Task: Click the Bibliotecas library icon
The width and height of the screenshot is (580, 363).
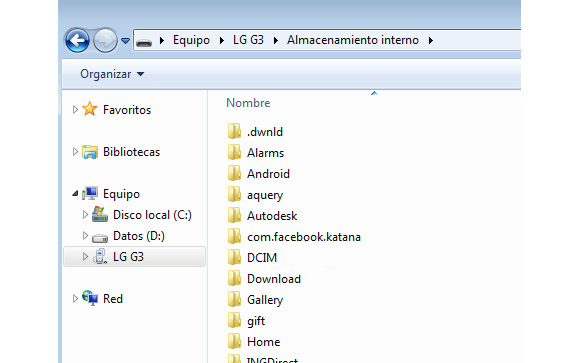Action: coord(90,152)
